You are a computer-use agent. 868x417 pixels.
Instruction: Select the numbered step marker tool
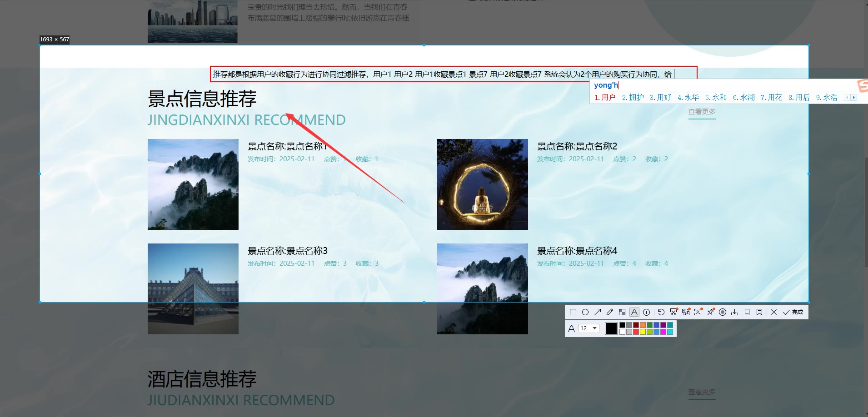tap(647, 312)
